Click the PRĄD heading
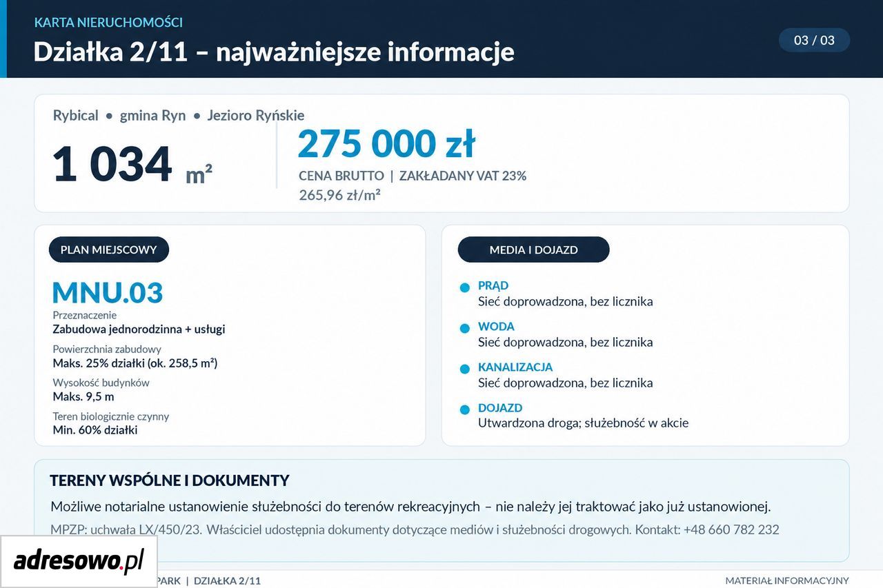 (493, 285)
